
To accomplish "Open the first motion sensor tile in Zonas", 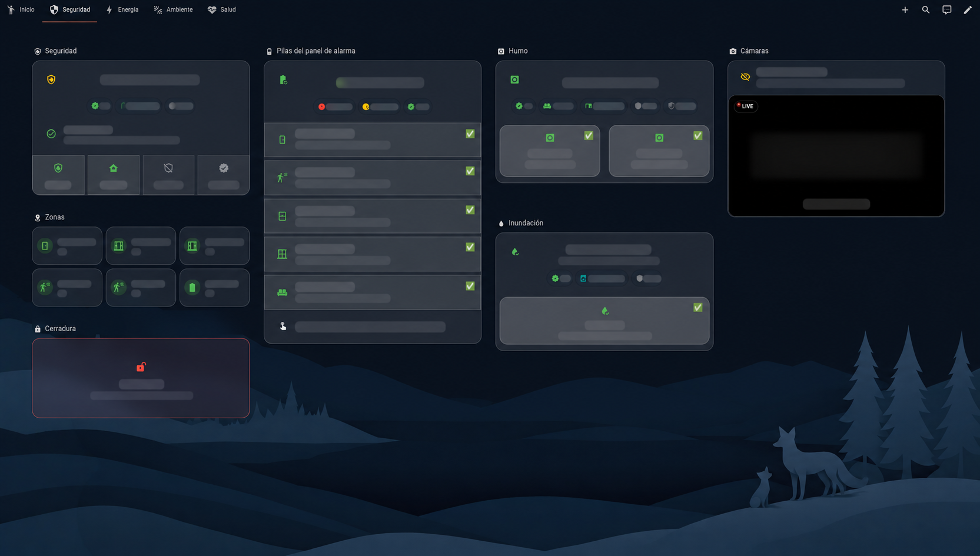I will click(67, 288).
